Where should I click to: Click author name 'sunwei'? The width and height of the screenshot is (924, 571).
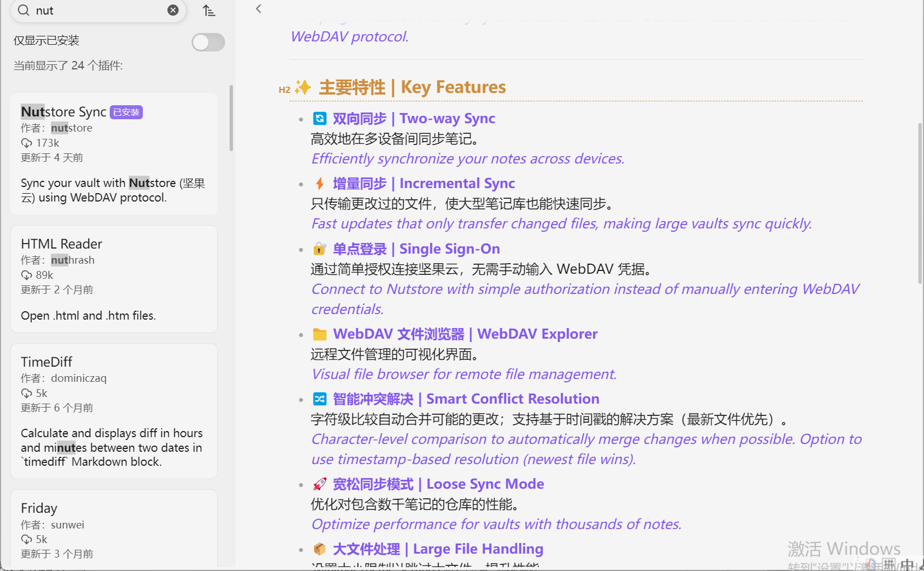tap(67, 525)
